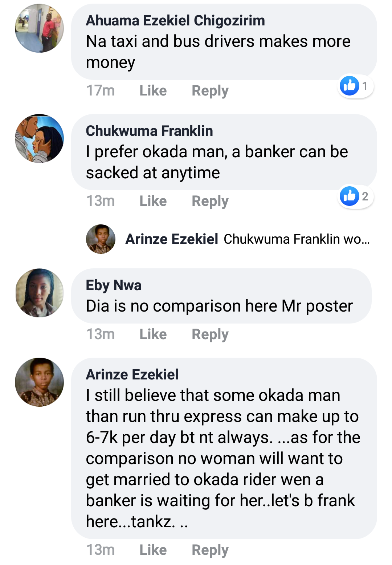Viewport: 392px width, 565px height.
Task: Tap Eby Nwa's profile avatar
Action: [39, 293]
